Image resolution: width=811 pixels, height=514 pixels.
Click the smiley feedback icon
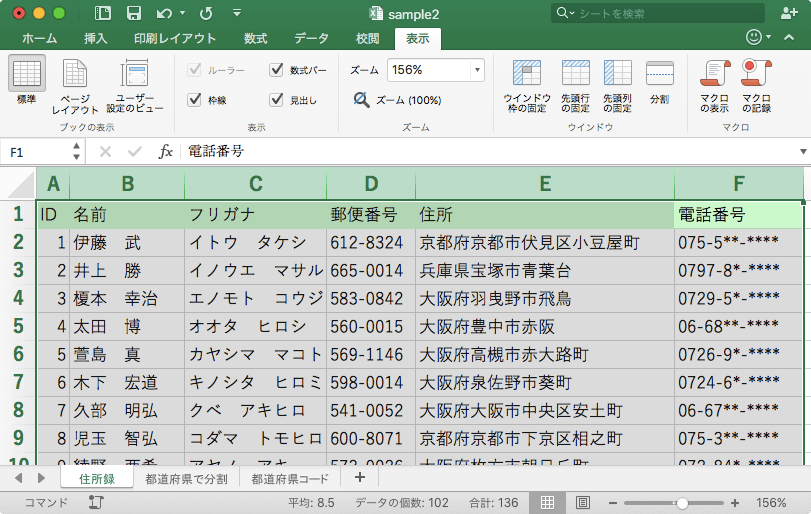tap(754, 37)
